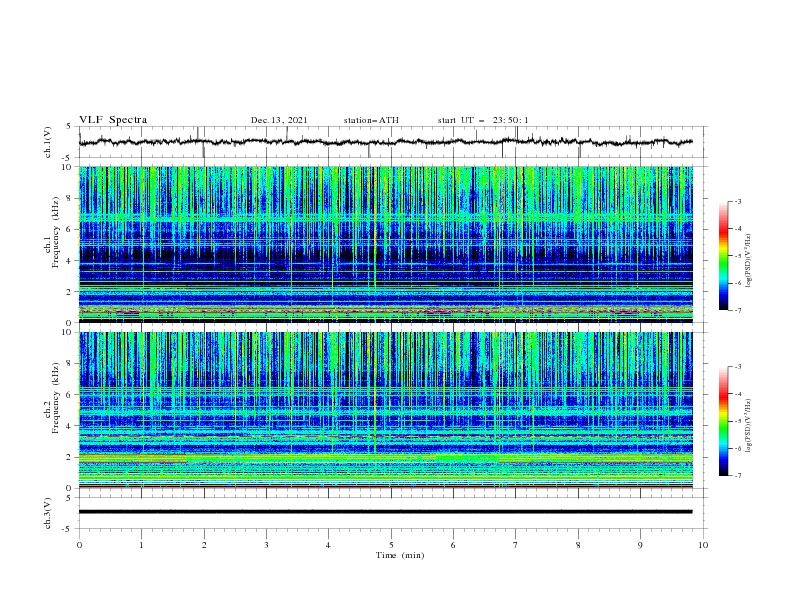Click time axis tick label "1"
The image size is (792, 612).
tap(142, 545)
